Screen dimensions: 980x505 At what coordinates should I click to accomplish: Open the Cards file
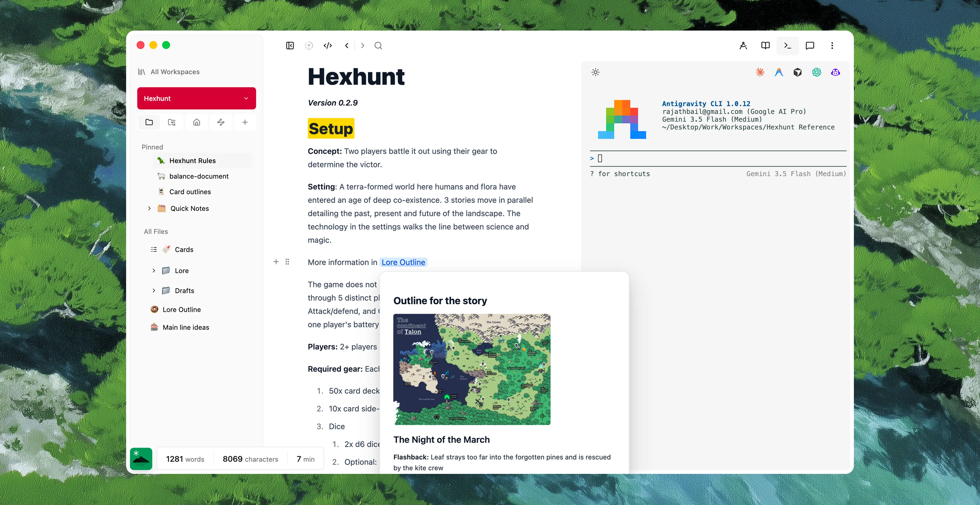pos(184,250)
